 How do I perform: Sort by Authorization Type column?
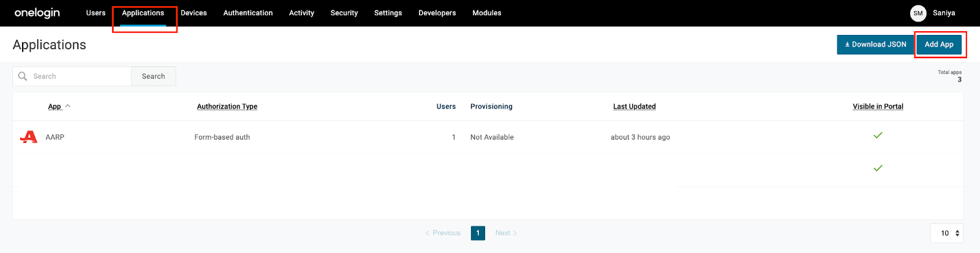(x=227, y=107)
